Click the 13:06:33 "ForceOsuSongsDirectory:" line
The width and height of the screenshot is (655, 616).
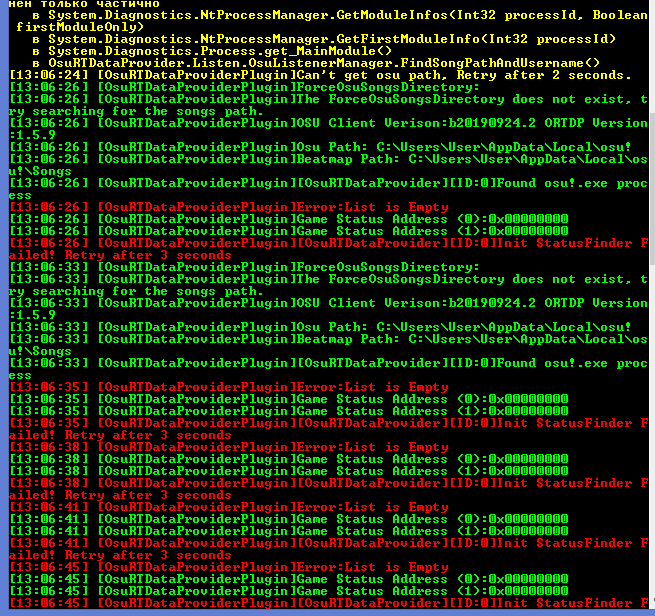(x=244, y=267)
